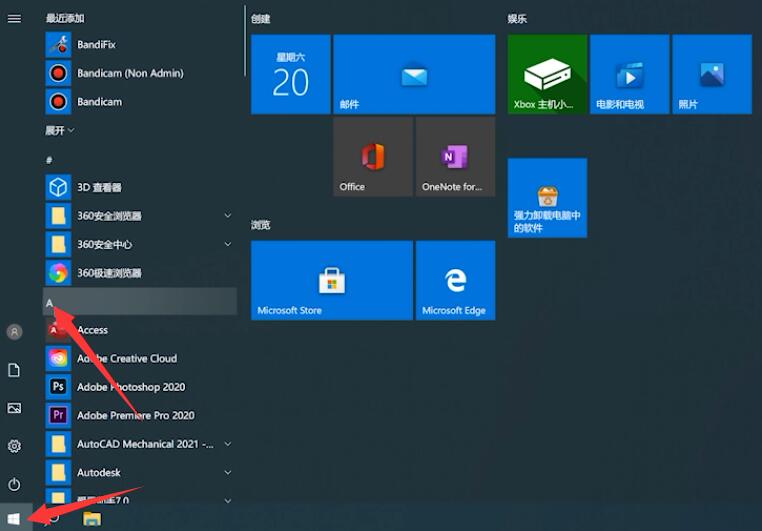This screenshot has width=762, height=531.
Task: Launch BandiFix from recently added
Action: click(x=140, y=45)
